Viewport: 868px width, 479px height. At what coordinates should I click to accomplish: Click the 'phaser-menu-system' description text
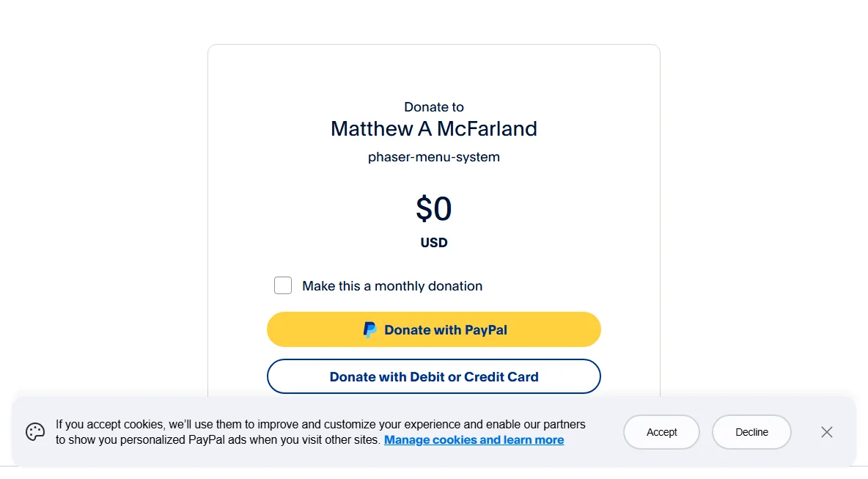(433, 157)
